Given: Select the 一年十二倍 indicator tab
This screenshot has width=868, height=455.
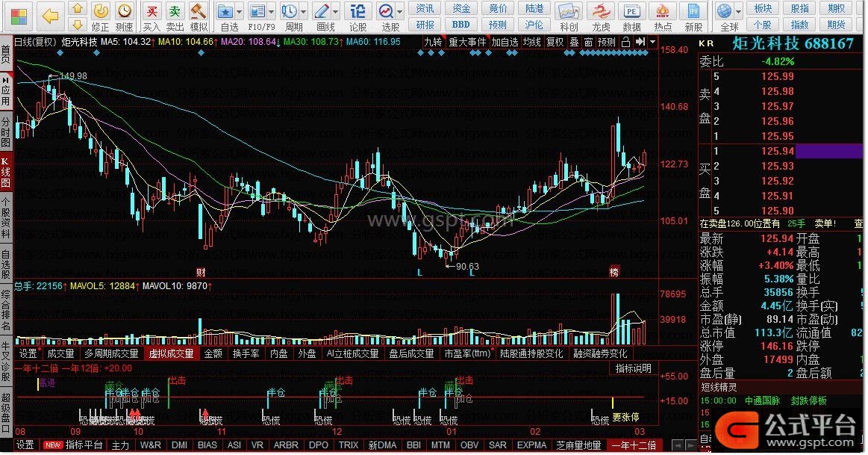Looking at the screenshot, I should pos(634,445).
